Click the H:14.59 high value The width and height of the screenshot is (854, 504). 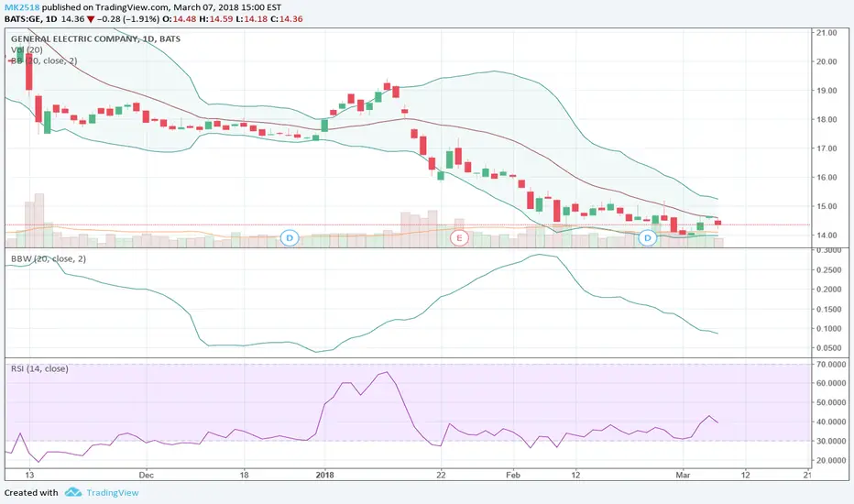tap(215, 19)
